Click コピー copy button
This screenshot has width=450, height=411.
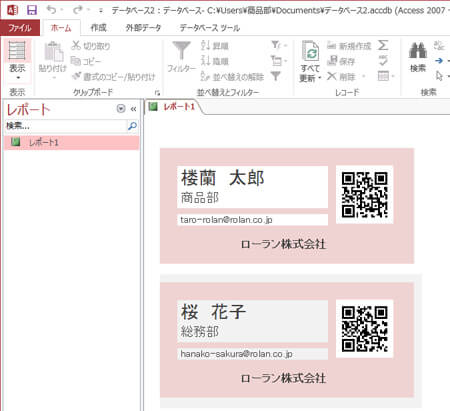86,61
